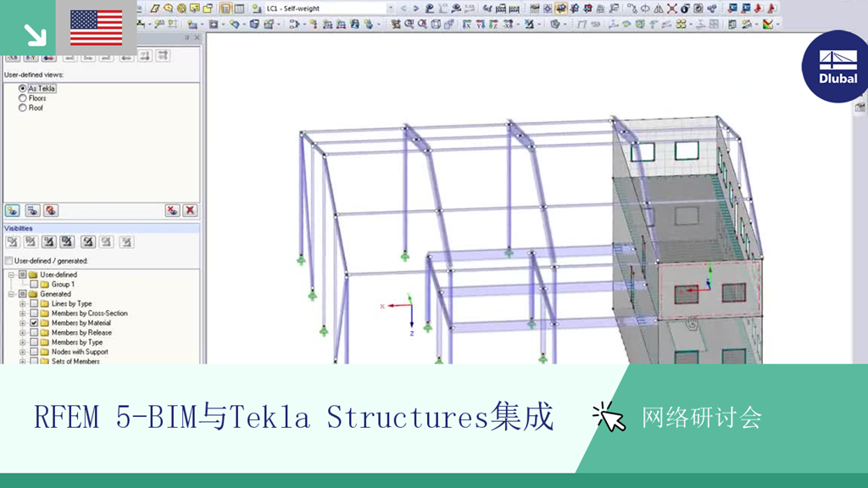The image size is (868, 488).
Task: Click the second eye visibility icon
Action: (x=32, y=210)
